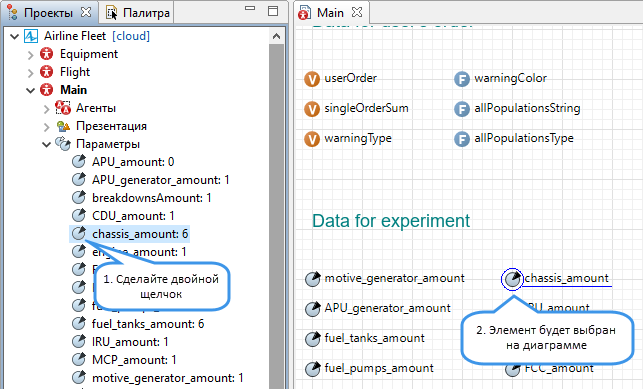Click parameter icon beside IRU_amount: 1
This screenshot has height=389, width=643.
[78, 342]
